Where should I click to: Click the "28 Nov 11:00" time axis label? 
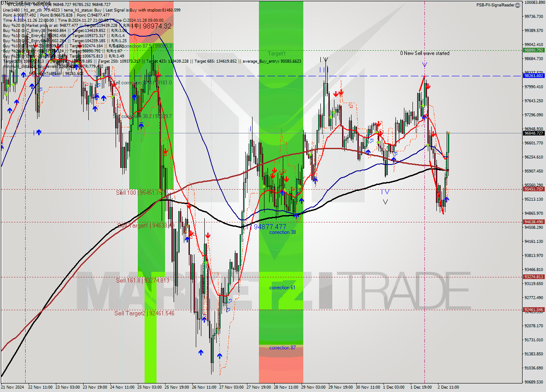click(x=286, y=387)
